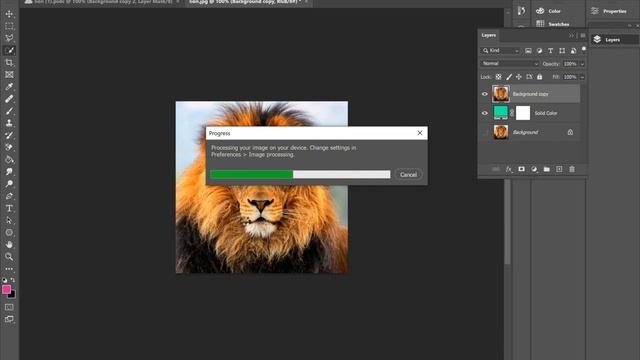Switch to the Layers panel tab
This screenshot has height=360, width=640.
coord(489,35)
